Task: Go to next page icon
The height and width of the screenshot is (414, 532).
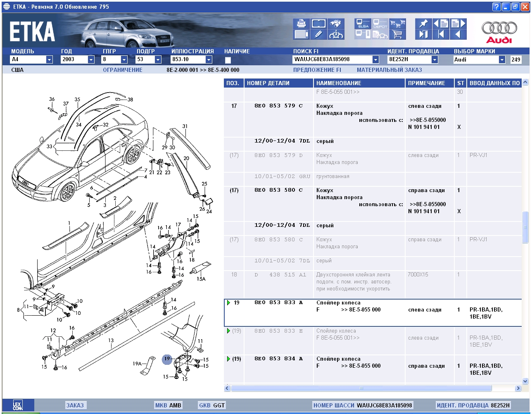Action: click(458, 24)
